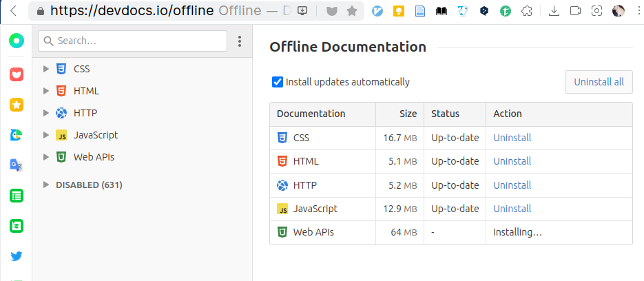This screenshot has height=281, width=644.
Task: Open the Twitter sidebar icon
Action: pyautogui.click(x=17, y=256)
